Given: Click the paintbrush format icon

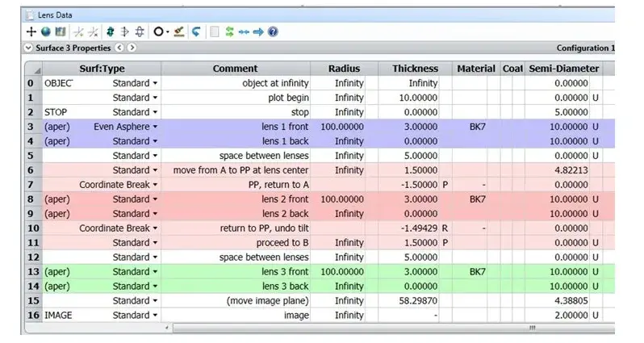Looking at the screenshot, I should [178, 31].
